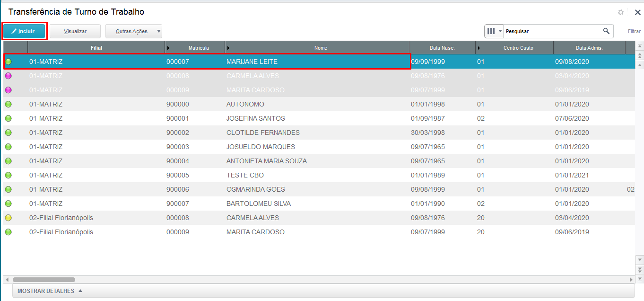This screenshot has width=644, height=301.
Task: Click green status icon of OSMARINDA GOES
Action: [x=8, y=189]
